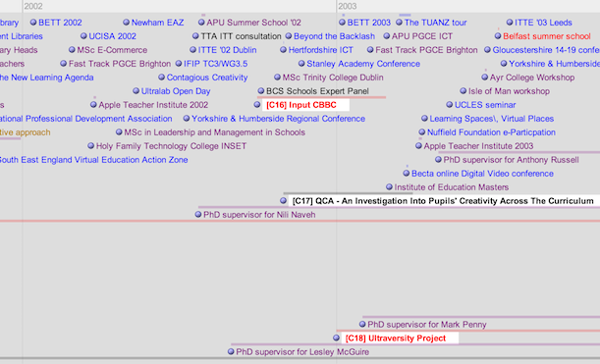This screenshot has width=600, height=364.
Task: Select the dot icon for MSc Trinity College Dublin
Action: point(278,78)
